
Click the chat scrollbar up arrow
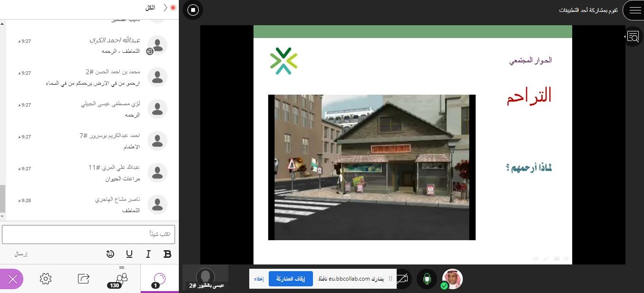coord(2,23)
